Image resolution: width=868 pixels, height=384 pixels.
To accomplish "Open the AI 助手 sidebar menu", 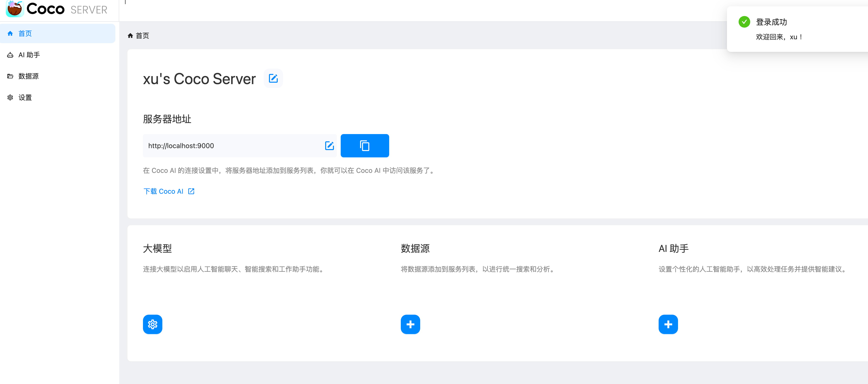I will point(29,55).
